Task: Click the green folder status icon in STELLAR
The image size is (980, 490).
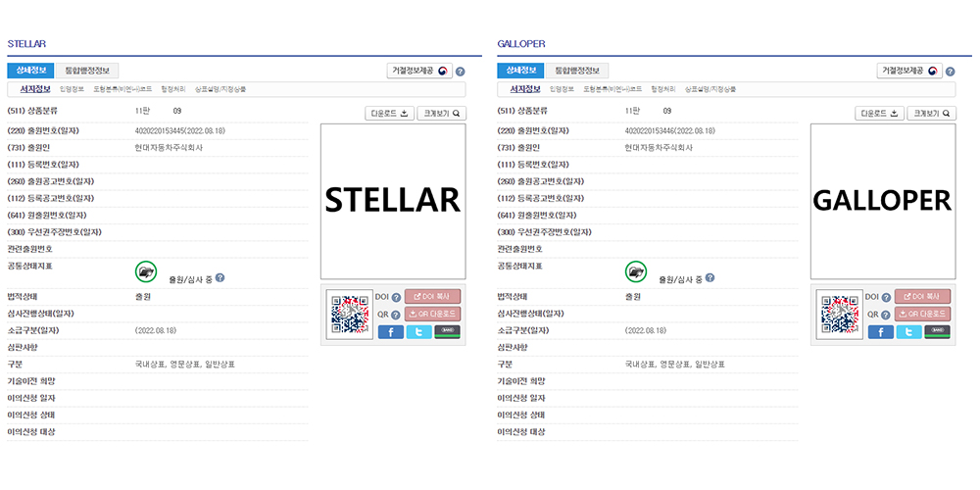Action: [x=146, y=271]
